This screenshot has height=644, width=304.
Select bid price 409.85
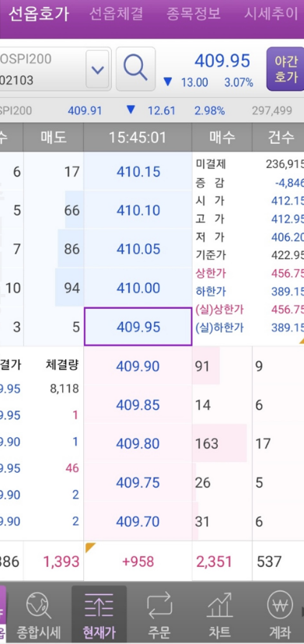(138, 404)
